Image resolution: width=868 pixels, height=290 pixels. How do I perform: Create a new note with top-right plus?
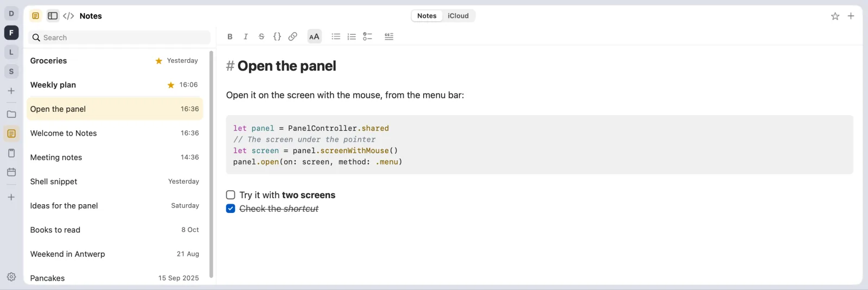pos(851,16)
